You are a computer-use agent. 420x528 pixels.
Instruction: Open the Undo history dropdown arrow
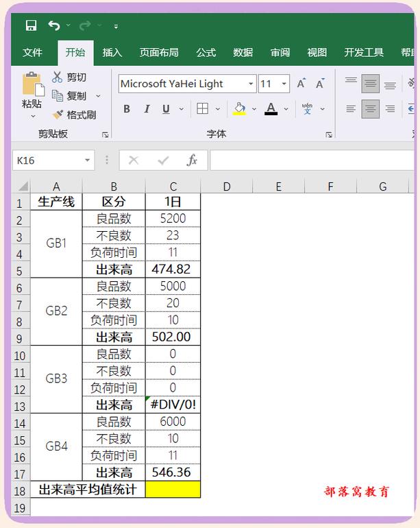point(69,25)
